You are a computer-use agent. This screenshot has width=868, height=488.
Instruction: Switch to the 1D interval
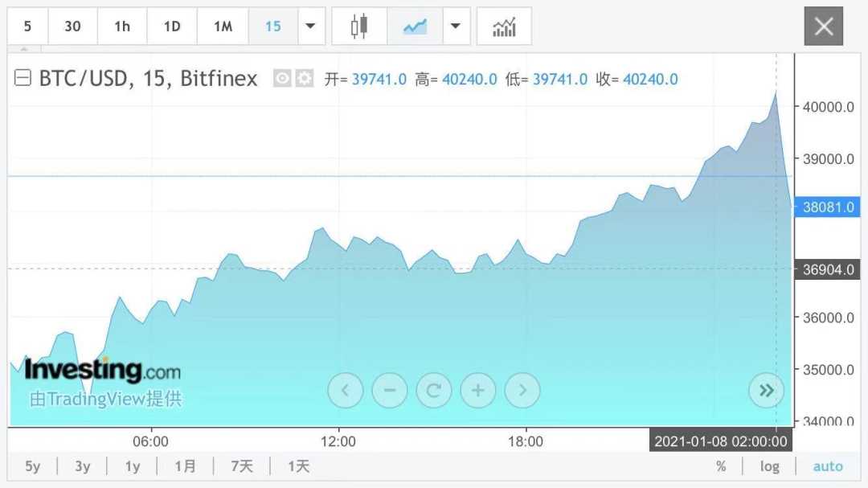click(172, 27)
